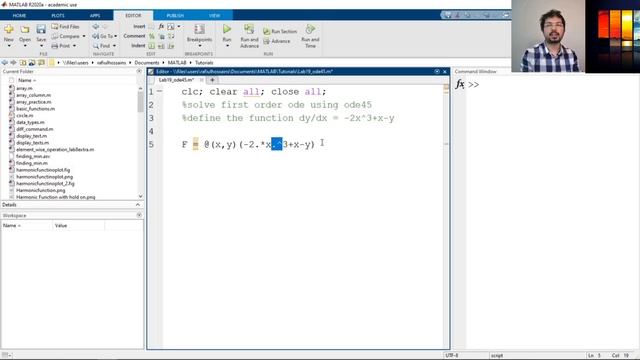This screenshot has height=360, width=640.
Task: Click the Print button
Action: 61,46
